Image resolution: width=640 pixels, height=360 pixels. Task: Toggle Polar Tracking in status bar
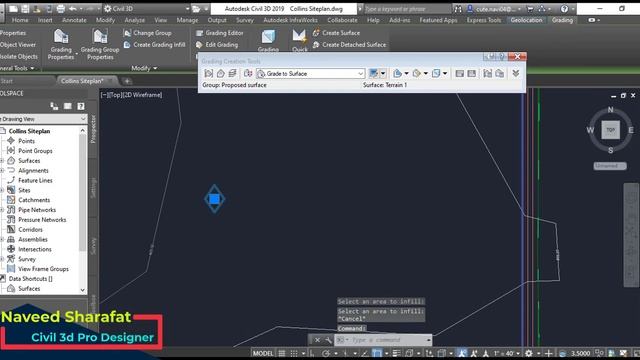pos(326,353)
